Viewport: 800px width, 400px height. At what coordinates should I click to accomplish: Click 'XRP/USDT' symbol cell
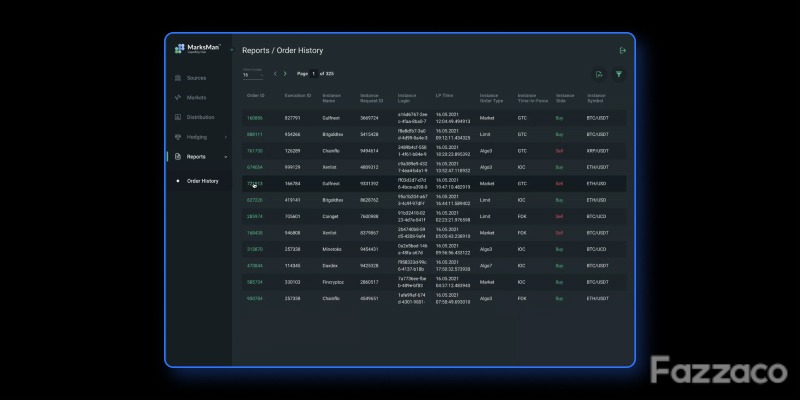597,151
